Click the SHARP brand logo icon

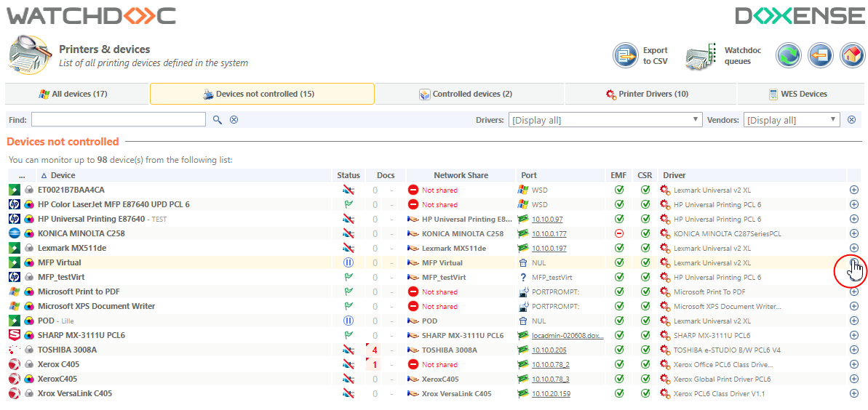(15, 335)
